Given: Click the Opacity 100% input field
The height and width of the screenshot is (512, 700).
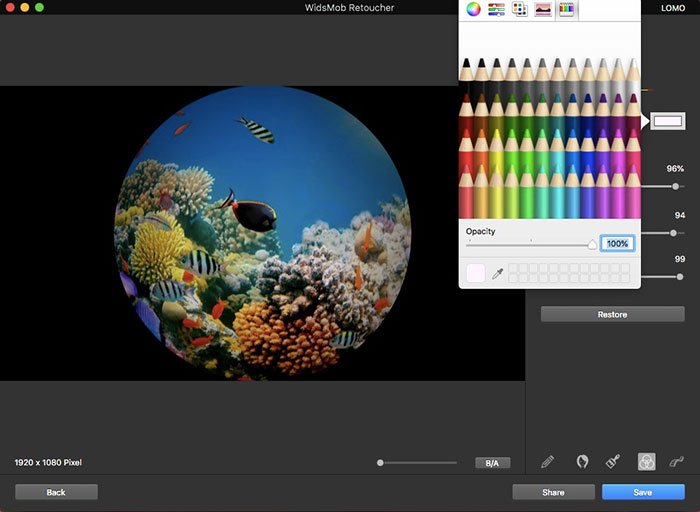Looking at the screenshot, I should (x=617, y=244).
